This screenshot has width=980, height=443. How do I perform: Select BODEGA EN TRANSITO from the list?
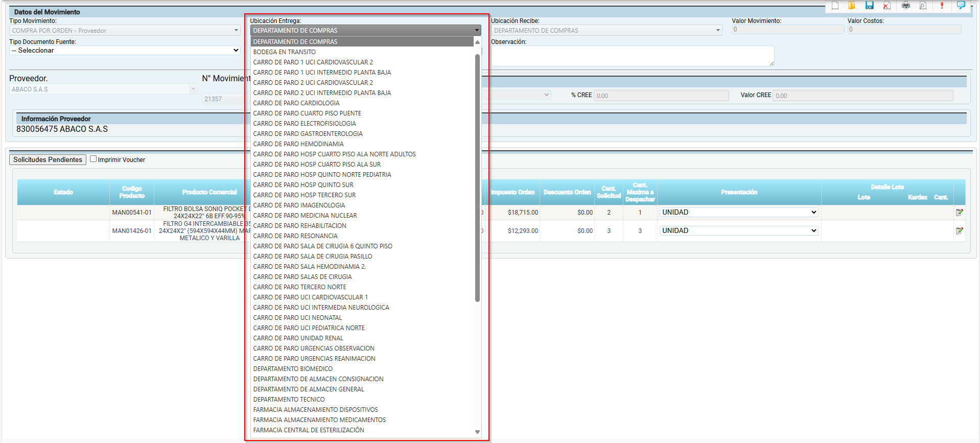(285, 52)
